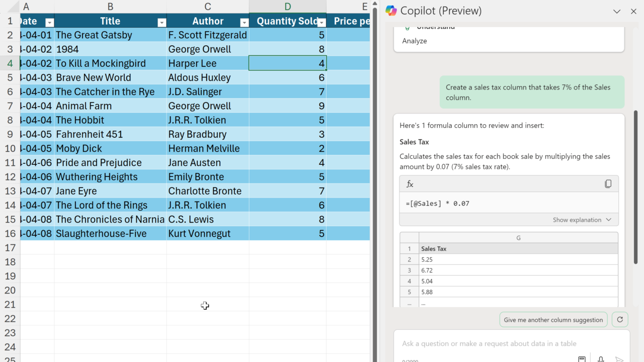Open the Date column filter dropdown

49,22
